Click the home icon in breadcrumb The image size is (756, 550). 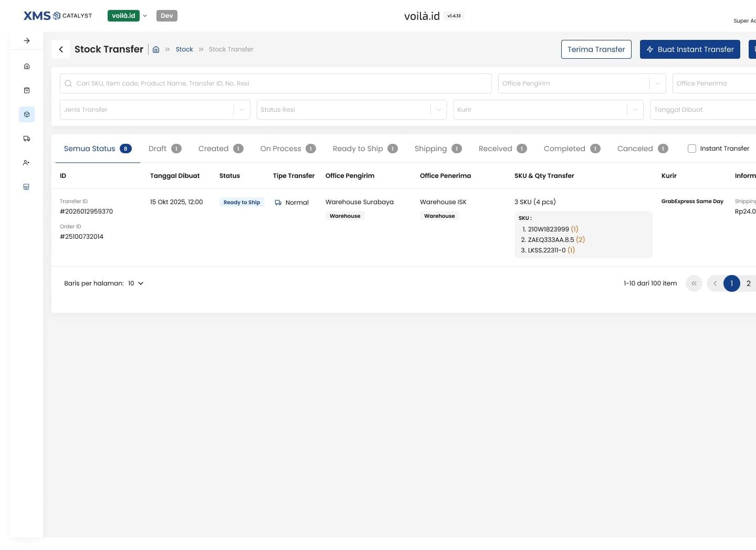click(x=156, y=49)
